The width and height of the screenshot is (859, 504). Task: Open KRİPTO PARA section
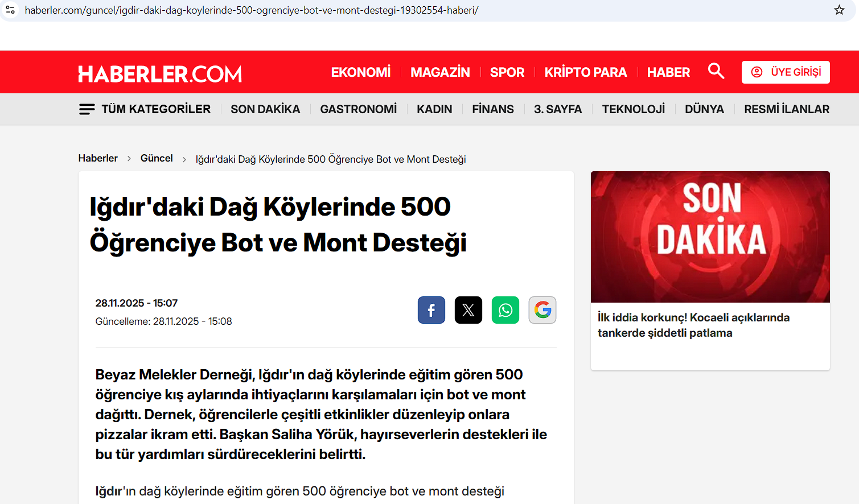(585, 72)
